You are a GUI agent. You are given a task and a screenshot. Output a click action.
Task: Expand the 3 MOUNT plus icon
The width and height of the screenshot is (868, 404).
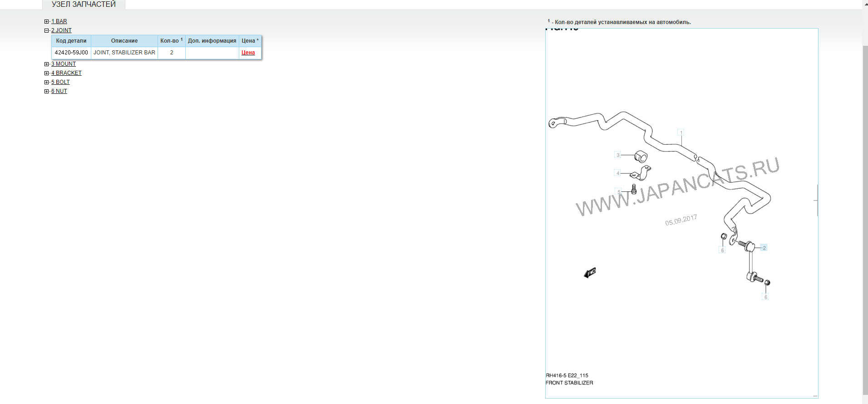click(46, 64)
